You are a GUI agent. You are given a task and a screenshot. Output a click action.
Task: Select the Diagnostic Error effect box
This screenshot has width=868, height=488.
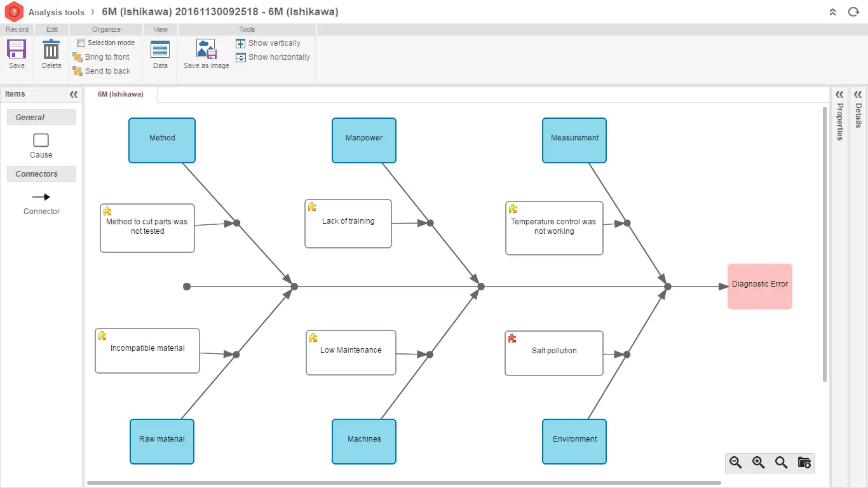(x=760, y=287)
